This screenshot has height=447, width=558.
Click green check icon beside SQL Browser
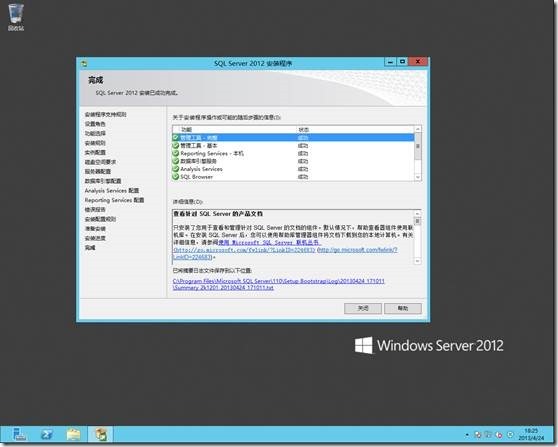coord(175,177)
